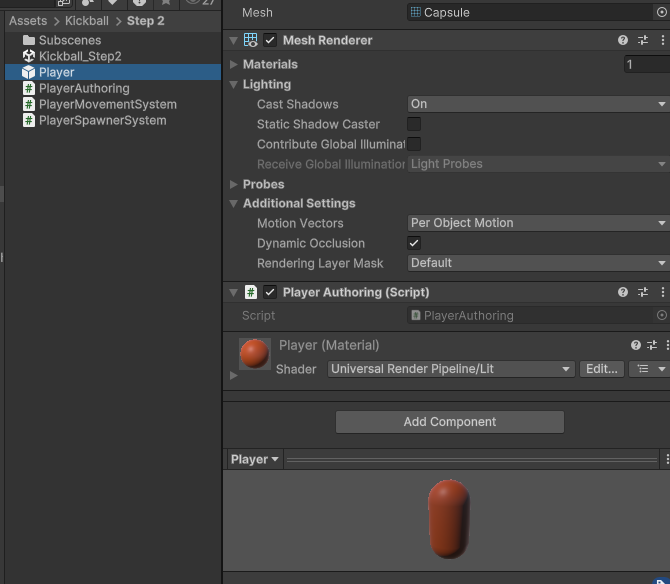Open Player Authoring presets

coord(643,292)
